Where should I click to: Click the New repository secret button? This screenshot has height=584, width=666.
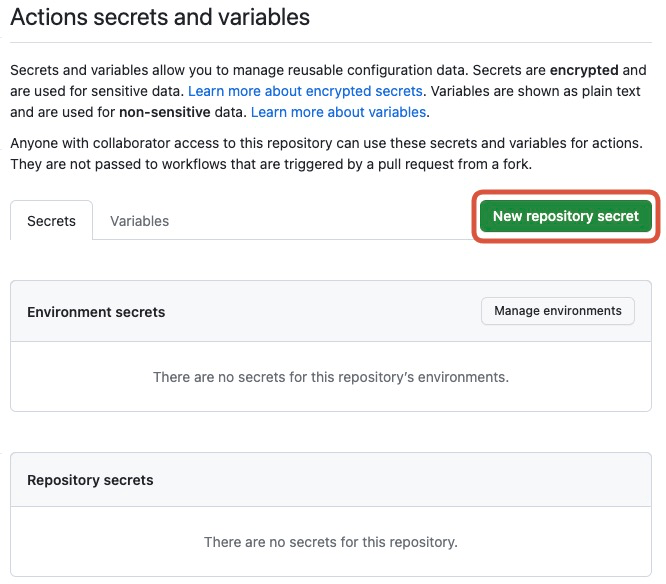click(565, 216)
